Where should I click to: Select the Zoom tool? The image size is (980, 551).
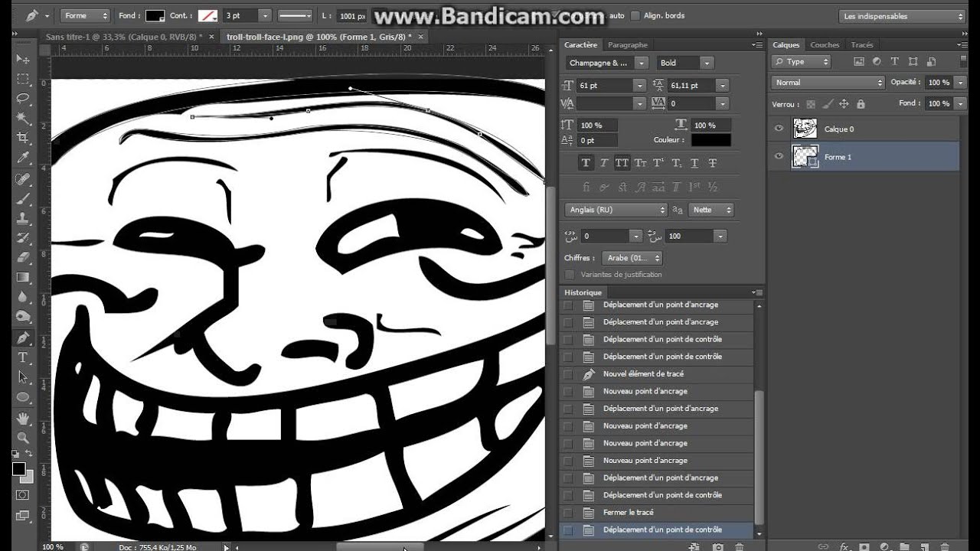[x=23, y=436]
